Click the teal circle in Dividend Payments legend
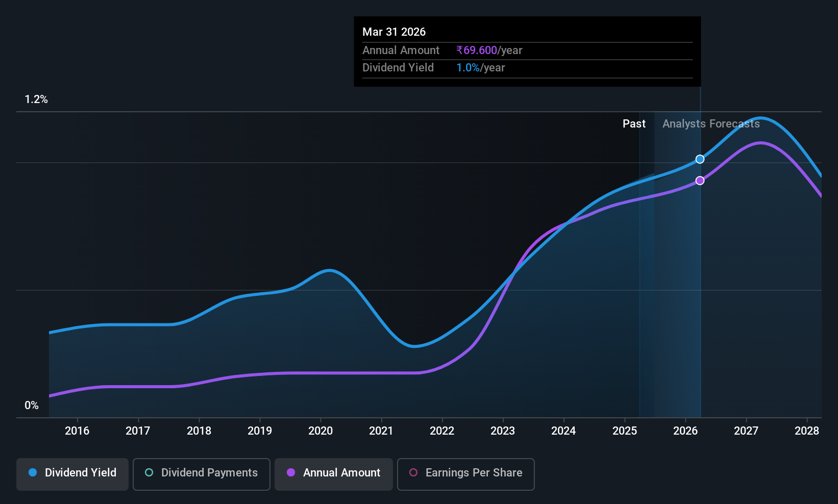The height and width of the screenshot is (504, 838). (x=149, y=472)
